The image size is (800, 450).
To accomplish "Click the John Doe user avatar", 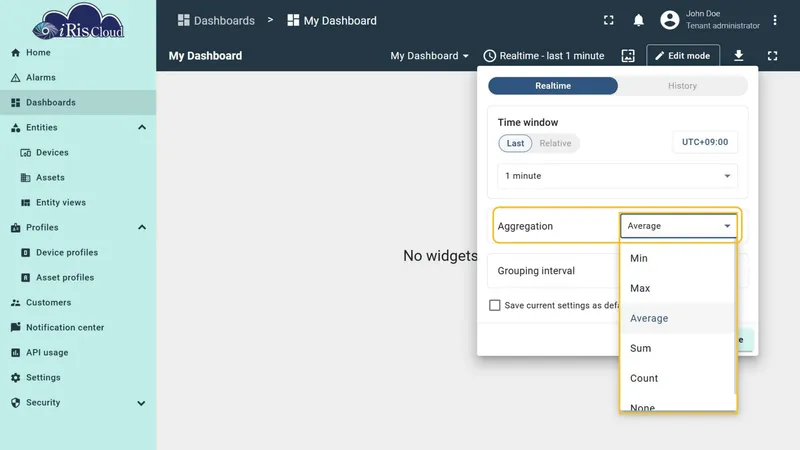I will pos(669,20).
